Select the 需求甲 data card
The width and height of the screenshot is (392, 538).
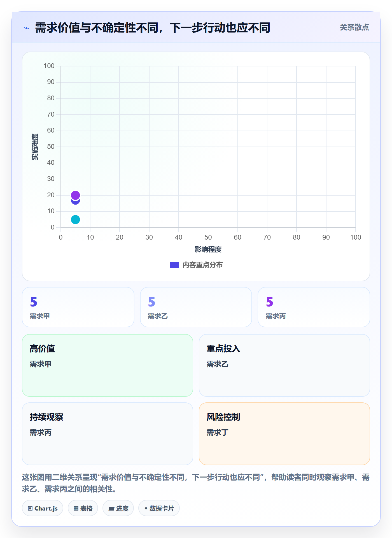(78, 307)
